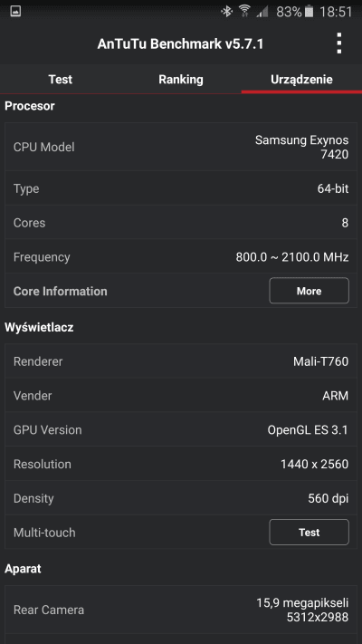Select the Urządzenie tab

tap(301, 80)
